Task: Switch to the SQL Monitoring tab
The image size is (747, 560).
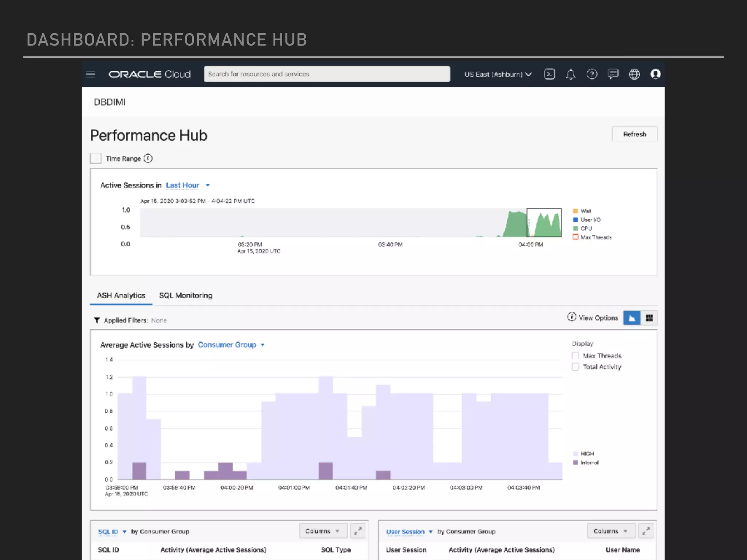Action: tap(186, 295)
